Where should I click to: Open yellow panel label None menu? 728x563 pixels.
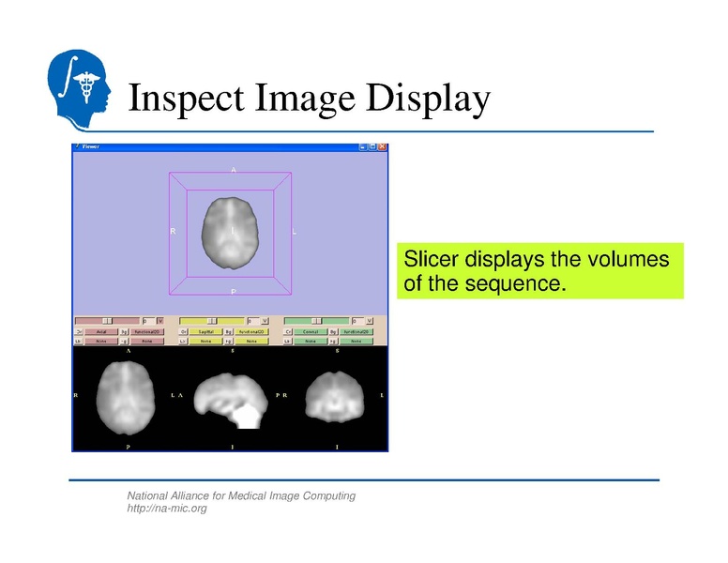(205, 341)
